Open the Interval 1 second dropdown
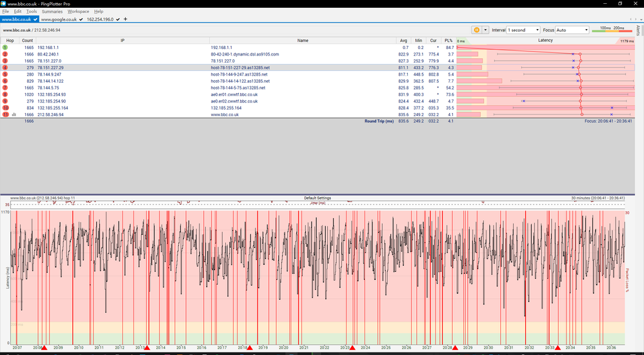Image resolution: width=644 pixels, height=355 pixels. click(523, 30)
